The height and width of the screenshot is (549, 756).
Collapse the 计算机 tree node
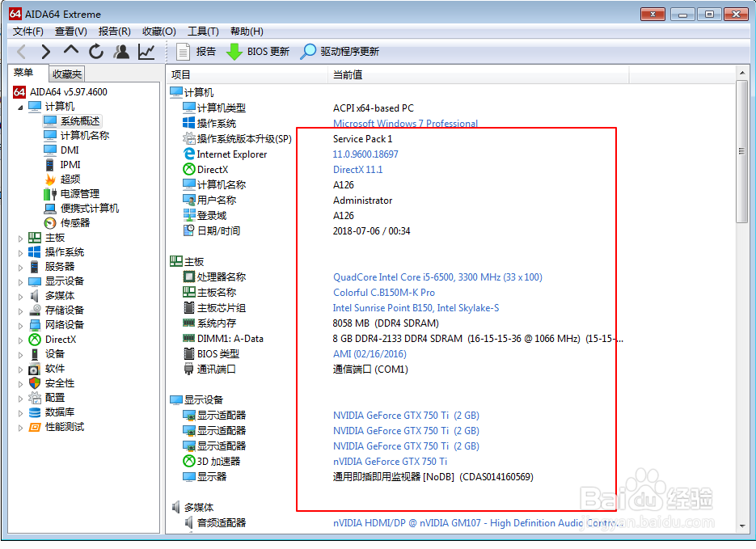pos(20,107)
